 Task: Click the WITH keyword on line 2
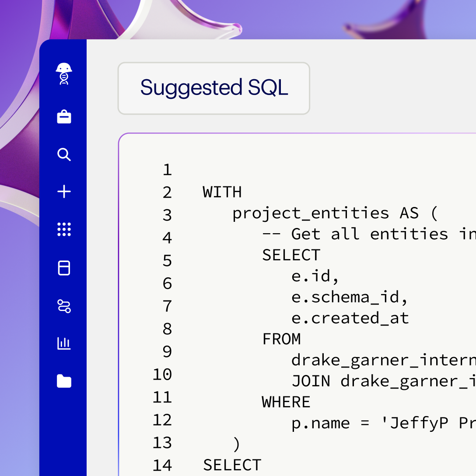click(222, 192)
